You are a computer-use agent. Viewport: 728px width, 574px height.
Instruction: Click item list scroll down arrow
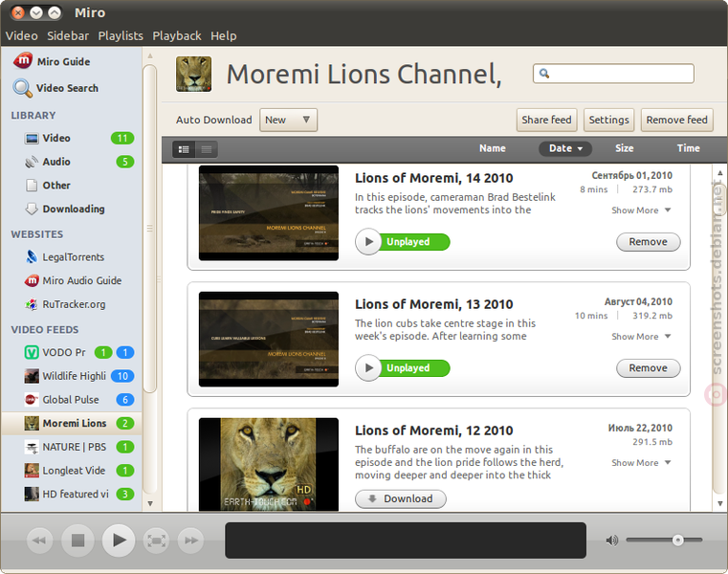point(720,503)
